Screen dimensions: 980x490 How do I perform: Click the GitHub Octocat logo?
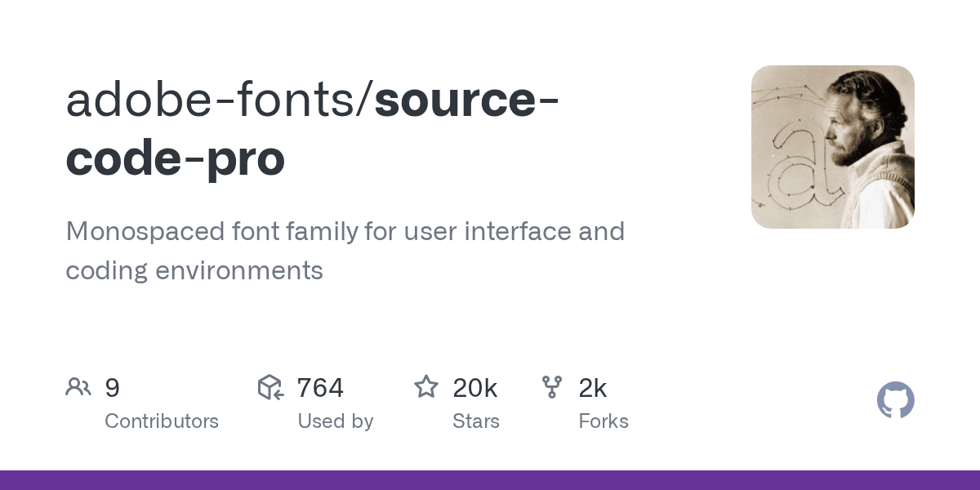coord(895,400)
